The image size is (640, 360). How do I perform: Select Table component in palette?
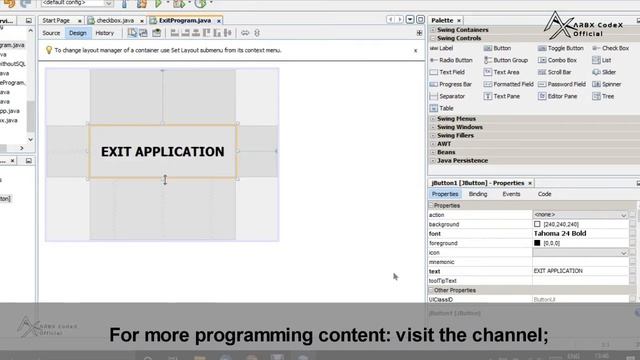(442, 108)
